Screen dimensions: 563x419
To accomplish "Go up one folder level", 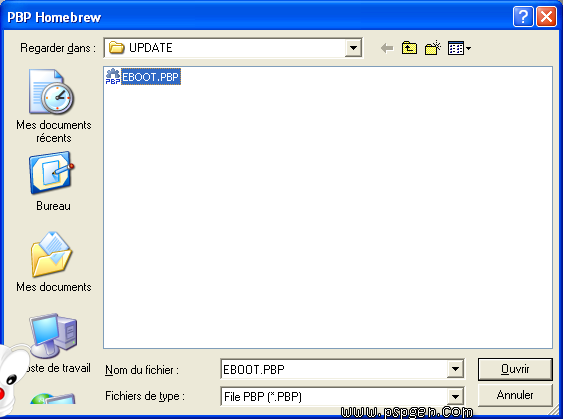I will (x=409, y=48).
